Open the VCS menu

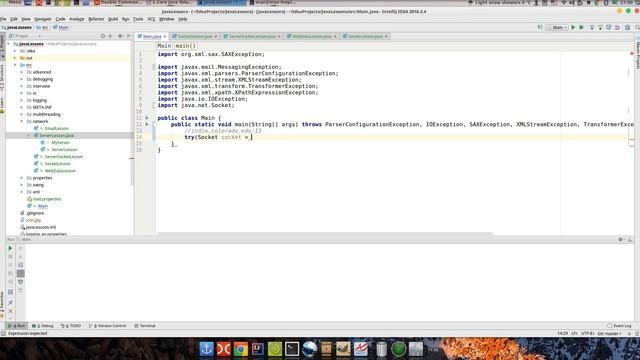tap(151, 19)
